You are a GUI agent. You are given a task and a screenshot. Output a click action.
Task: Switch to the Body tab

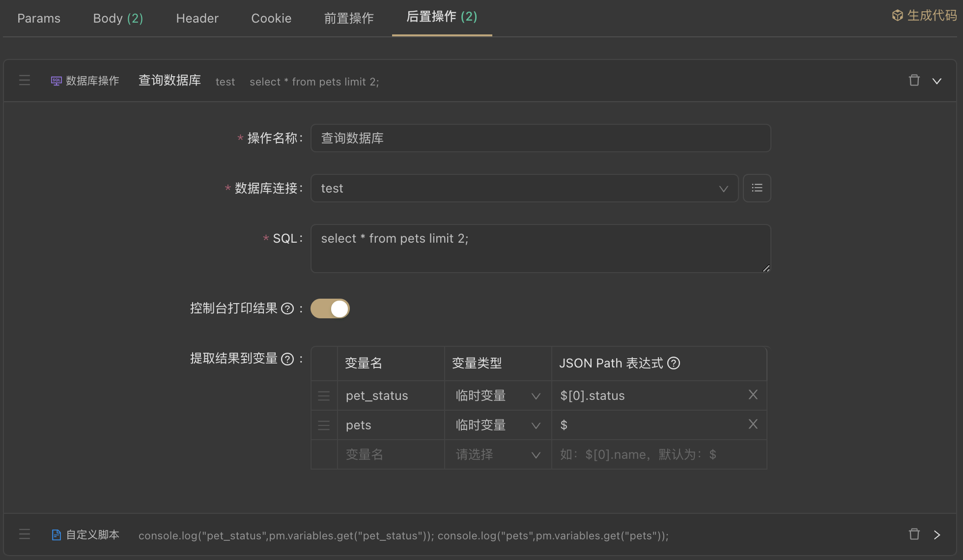tap(118, 19)
